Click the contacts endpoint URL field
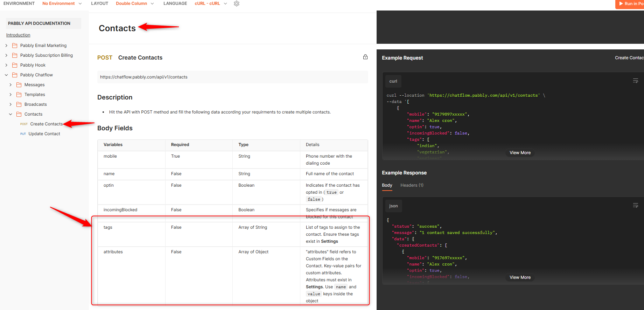Screen dimensions: 644x310 pyautogui.click(x=233, y=77)
